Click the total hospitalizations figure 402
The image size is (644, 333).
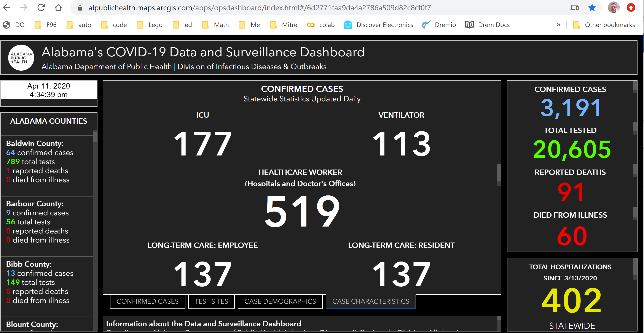[572, 300]
